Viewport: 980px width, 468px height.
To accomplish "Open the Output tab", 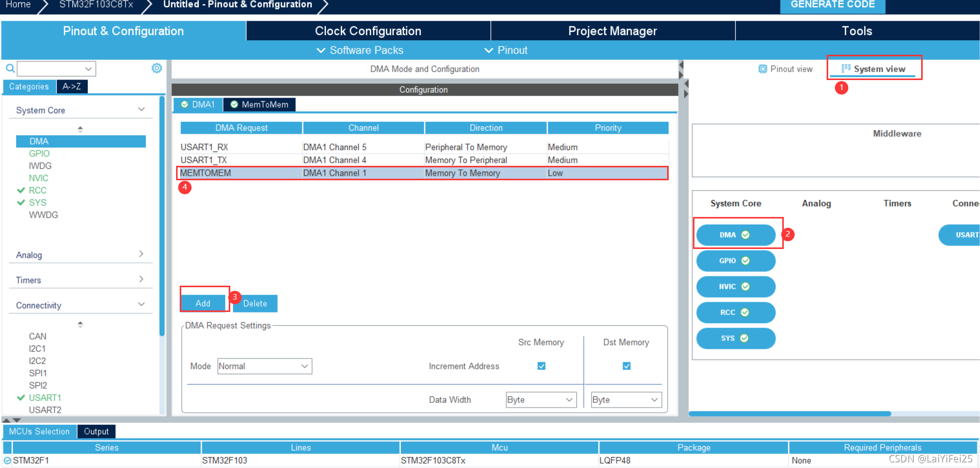I will pyautogui.click(x=96, y=431).
